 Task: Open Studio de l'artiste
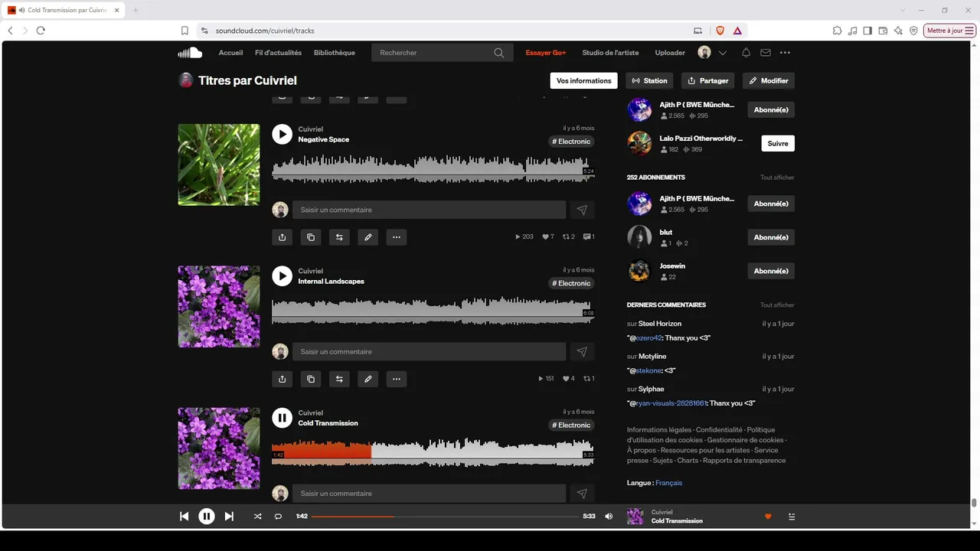pyautogui.click(x=610, y=53)
